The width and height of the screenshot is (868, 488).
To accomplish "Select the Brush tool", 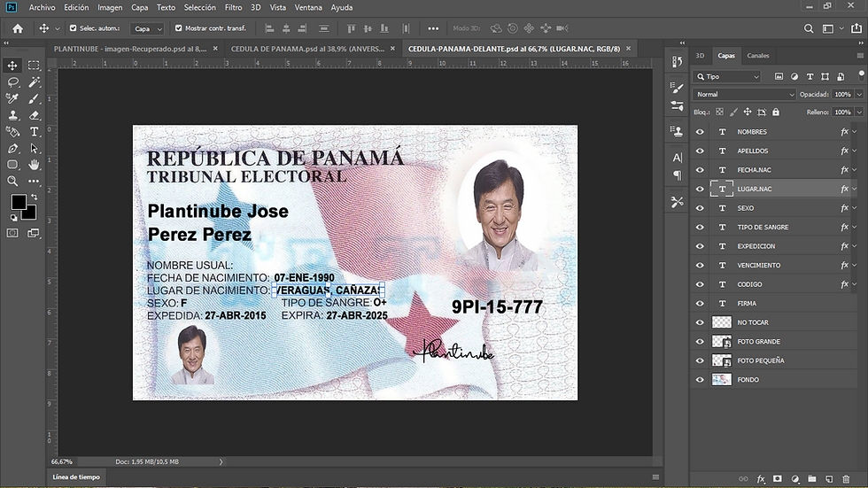I will (34, 98).
